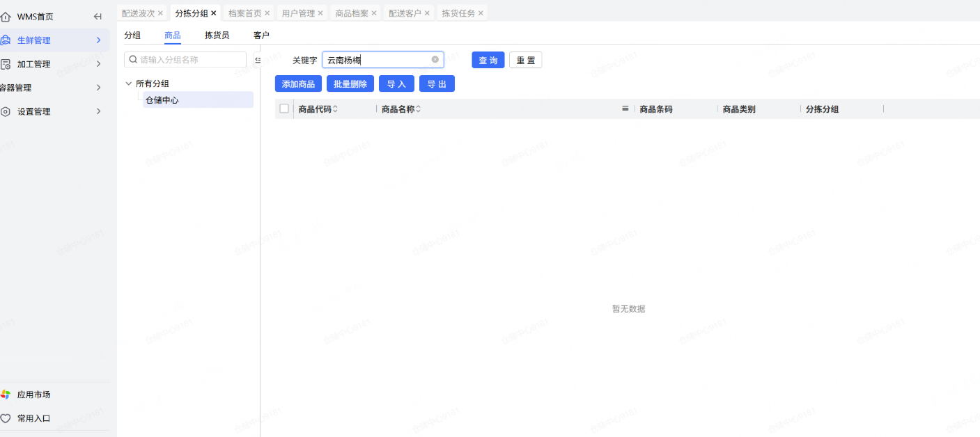
Task: Click the 暂无数据 empty table message
Action: [x=628, y=309]
